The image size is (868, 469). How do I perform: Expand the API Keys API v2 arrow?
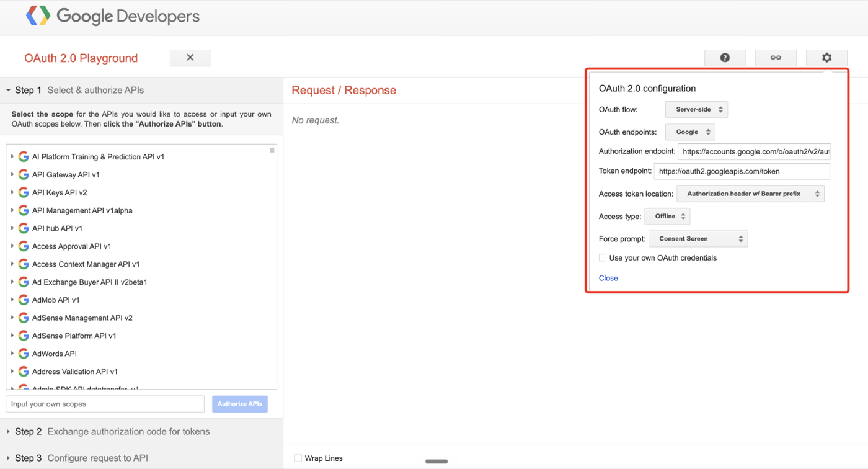[x=12, y=193]
